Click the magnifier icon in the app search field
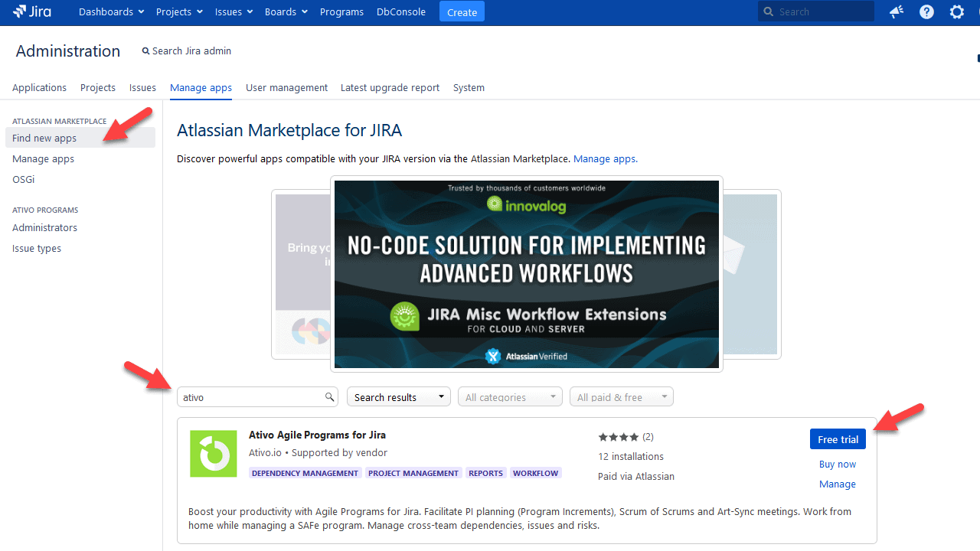The width and height of the screenshot is (980, 551). pos(329,396)
